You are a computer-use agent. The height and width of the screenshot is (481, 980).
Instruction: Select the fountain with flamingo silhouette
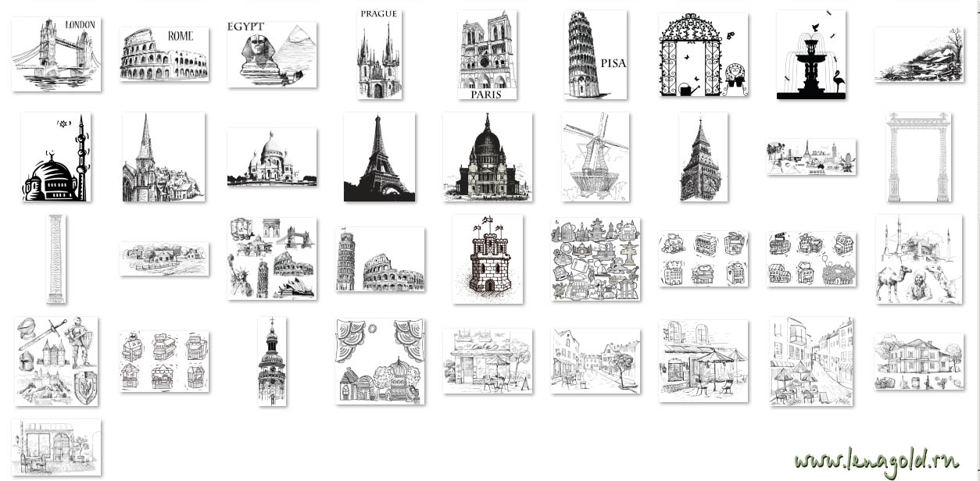click(810, 55)
